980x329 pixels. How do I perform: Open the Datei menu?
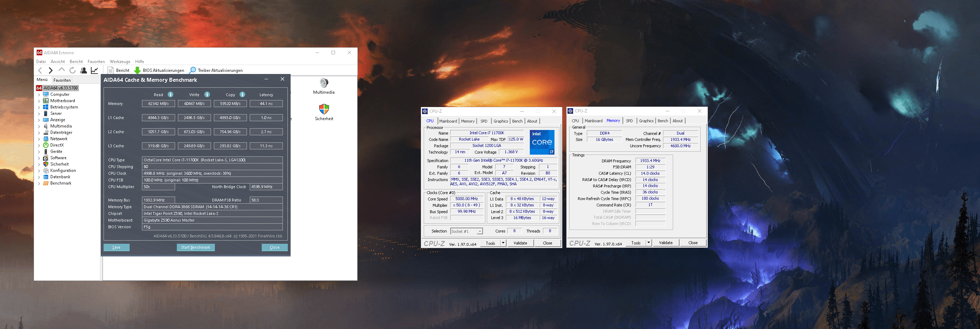click(x=41, y=62)
